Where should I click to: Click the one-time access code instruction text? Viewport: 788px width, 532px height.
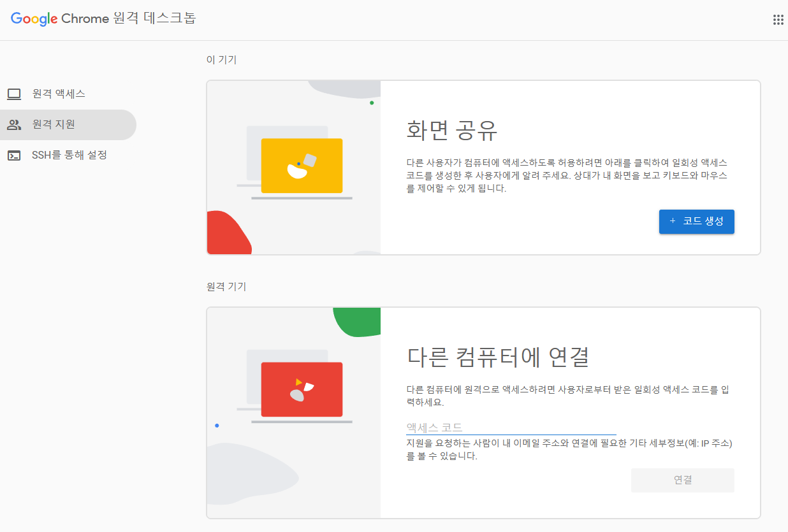567,396
